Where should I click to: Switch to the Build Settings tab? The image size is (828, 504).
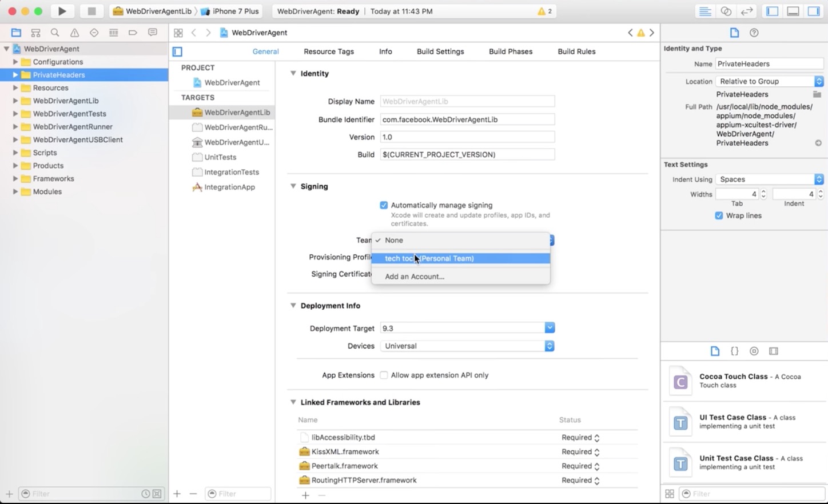(x=440, y=51)
